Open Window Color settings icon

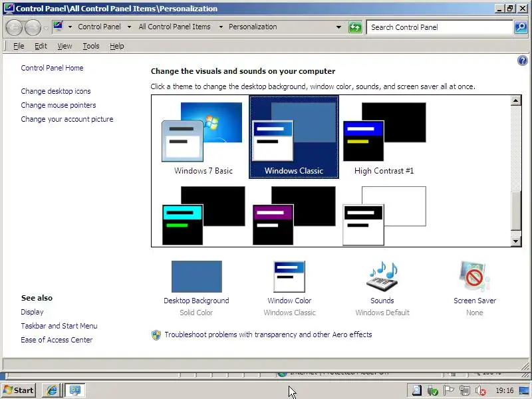click(289, 277)
